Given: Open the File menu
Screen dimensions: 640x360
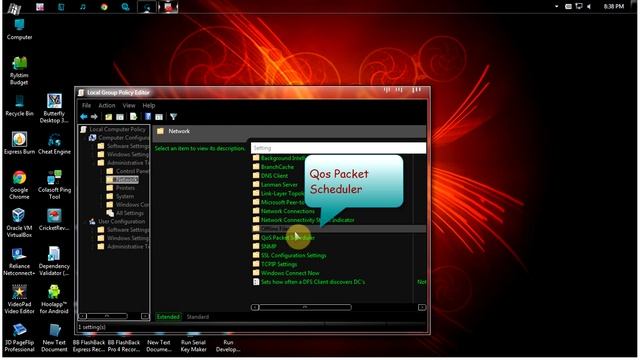Looking at the screenshot, I should point(86,105).
